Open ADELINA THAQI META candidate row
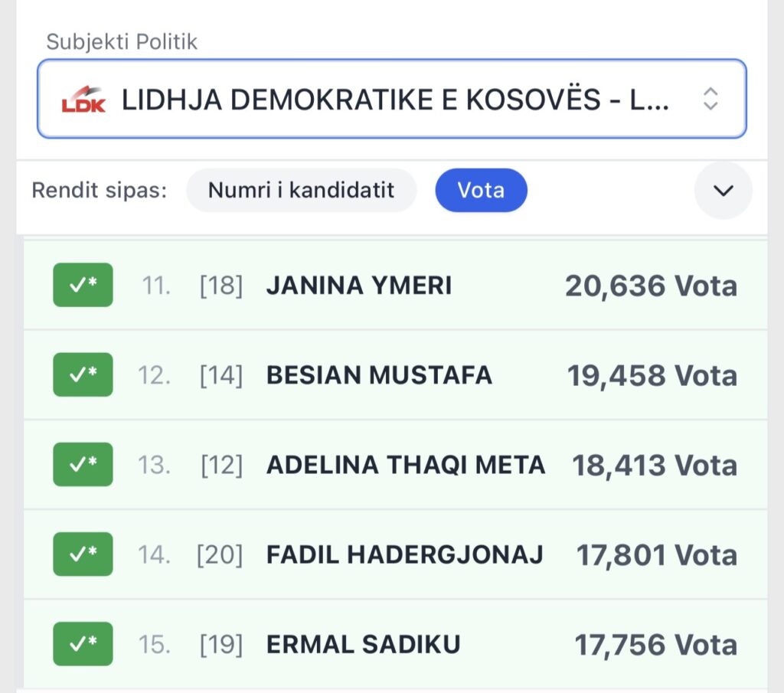The height and width of the screenshot is (693, 784). pyautogui.click(x=405, y=465)
